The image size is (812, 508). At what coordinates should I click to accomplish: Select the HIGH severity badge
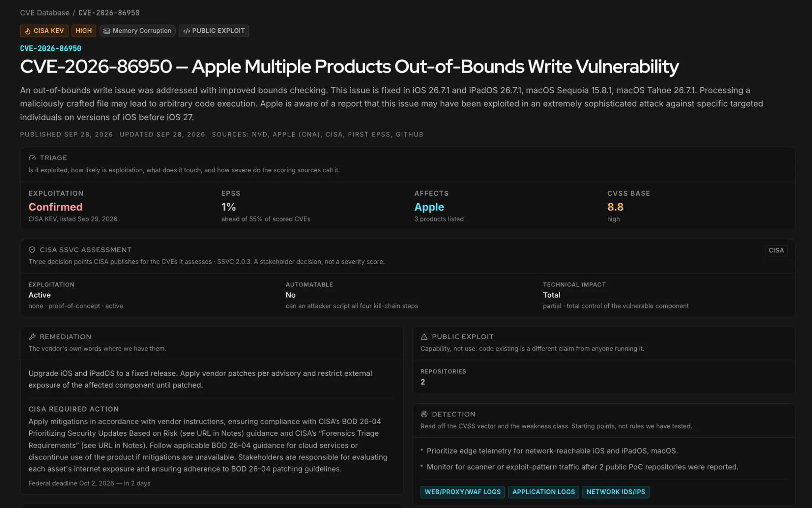tap(84, 31)
